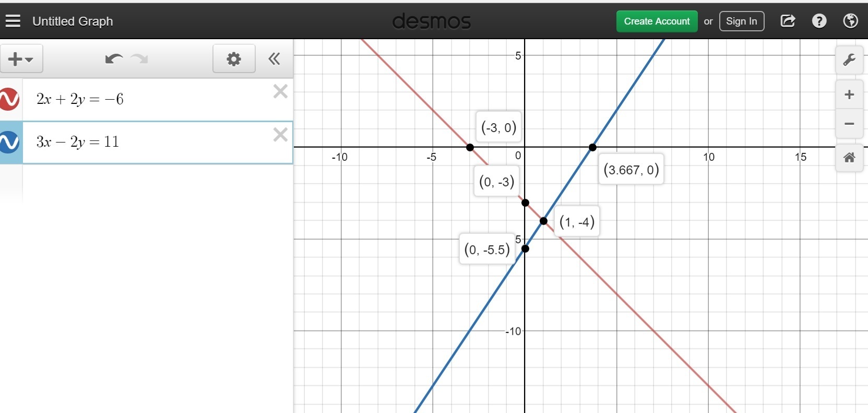
Task: Click the (1, -4) coordinate label
Action: click(577, 222)
